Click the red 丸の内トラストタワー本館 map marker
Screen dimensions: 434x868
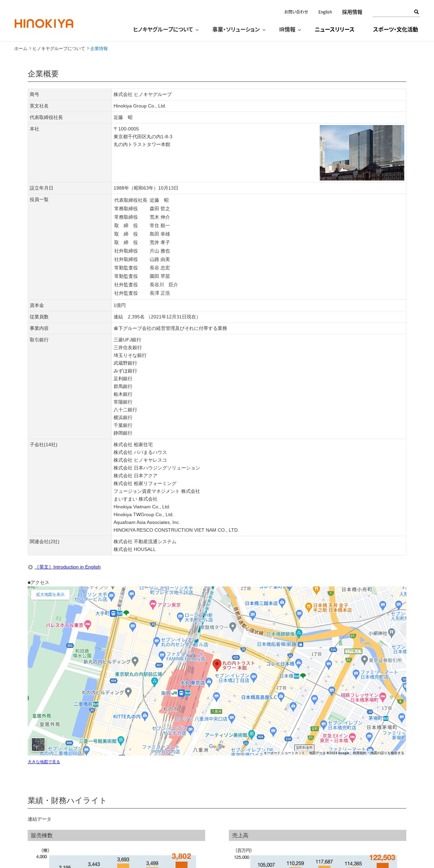point(217,666)
